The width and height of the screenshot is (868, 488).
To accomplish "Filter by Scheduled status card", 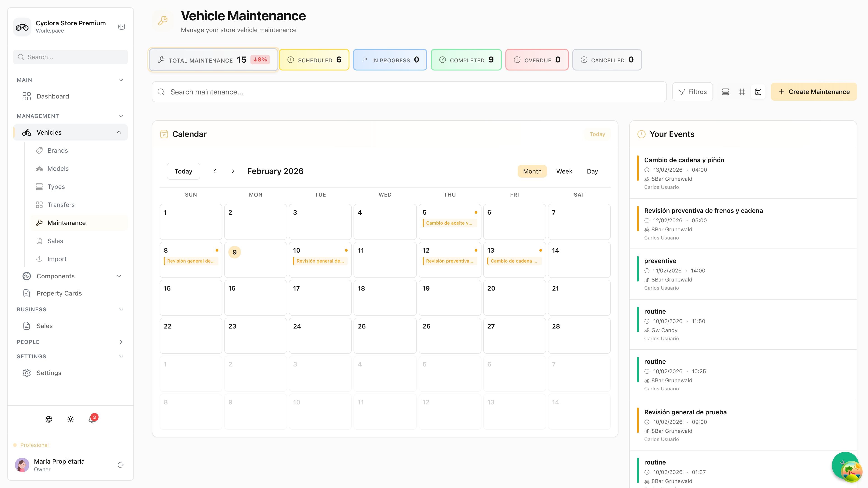I will (314, 60).
